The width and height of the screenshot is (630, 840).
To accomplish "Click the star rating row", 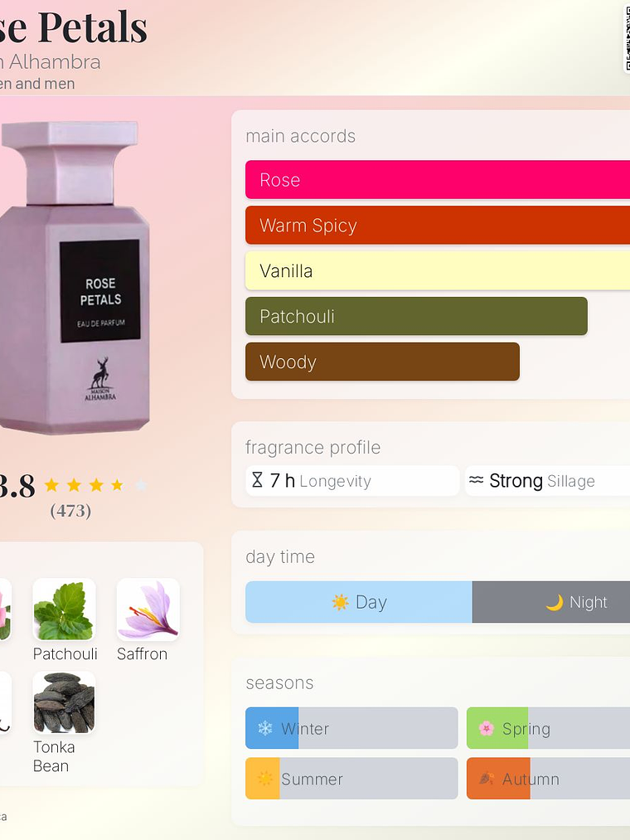I will click(x=96, y=485).
